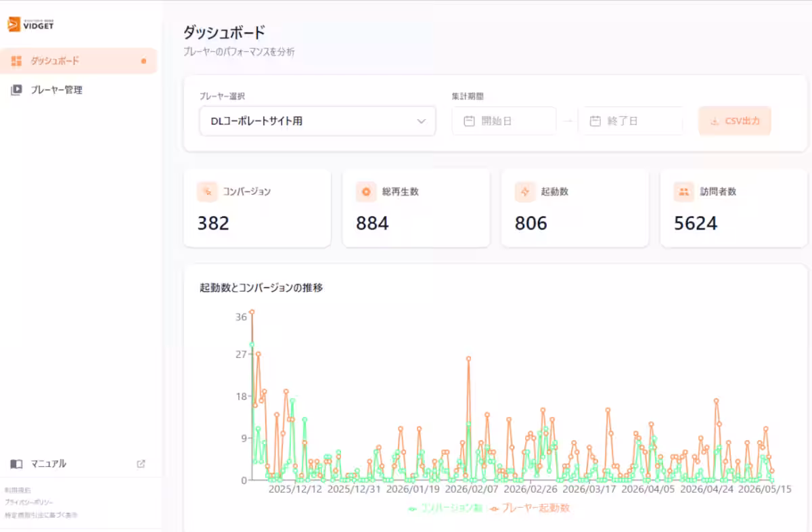The image size is (812, 532).
Task: Click the start date calendar icon
Action: pos(469,121)
